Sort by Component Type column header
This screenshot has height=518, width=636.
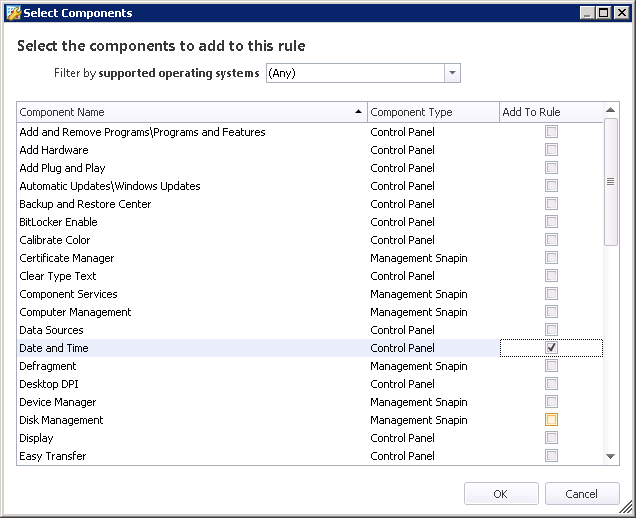point(433,112)
